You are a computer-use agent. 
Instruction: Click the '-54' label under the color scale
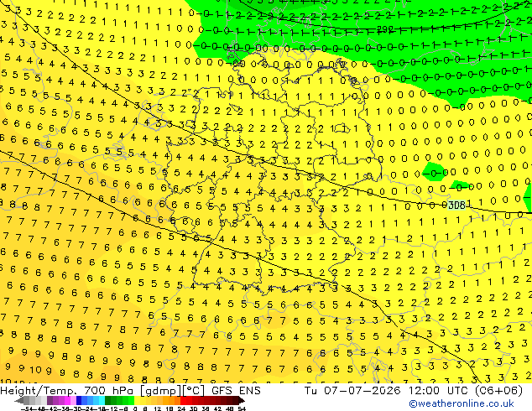[27, 409]
